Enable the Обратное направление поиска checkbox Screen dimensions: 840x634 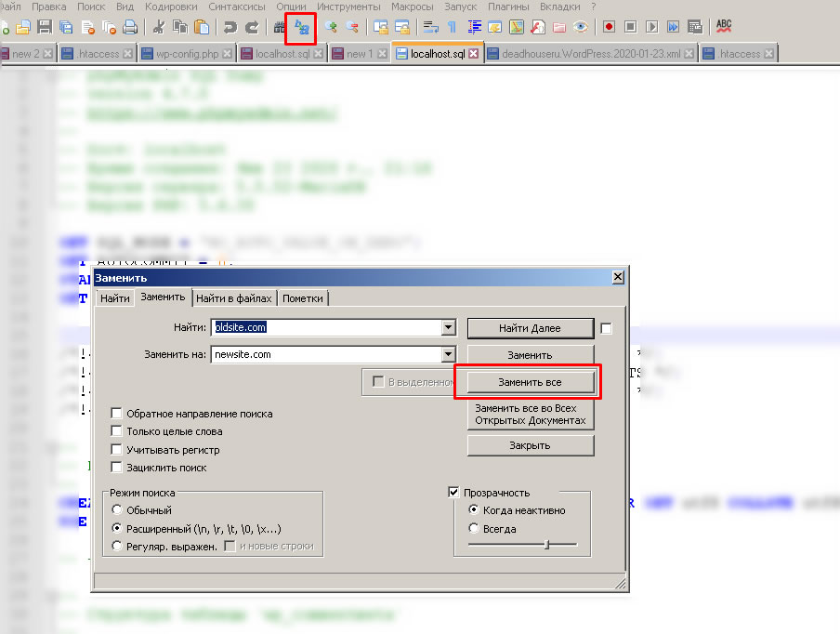tap(116, 413)
